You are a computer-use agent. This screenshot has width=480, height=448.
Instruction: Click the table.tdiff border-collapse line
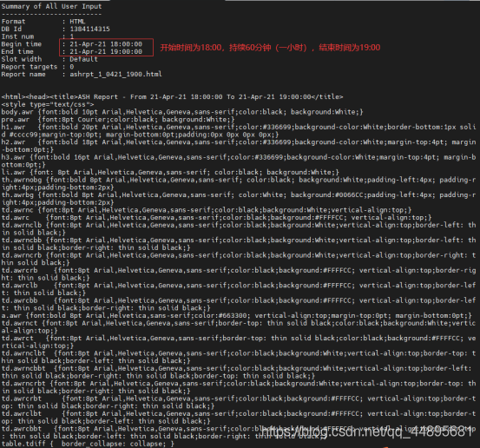pos(88,444)
